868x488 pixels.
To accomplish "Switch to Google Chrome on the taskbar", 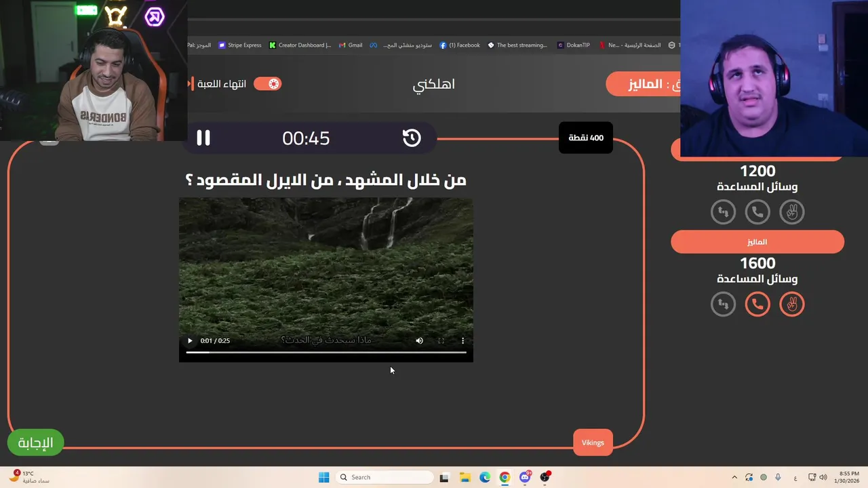I will [x=505, y=477].
